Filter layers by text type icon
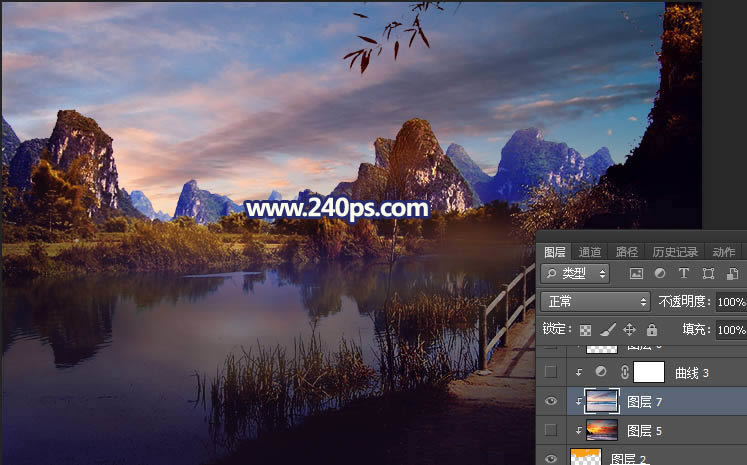This screenshot has width=747, height=465. tap(684, 273)
